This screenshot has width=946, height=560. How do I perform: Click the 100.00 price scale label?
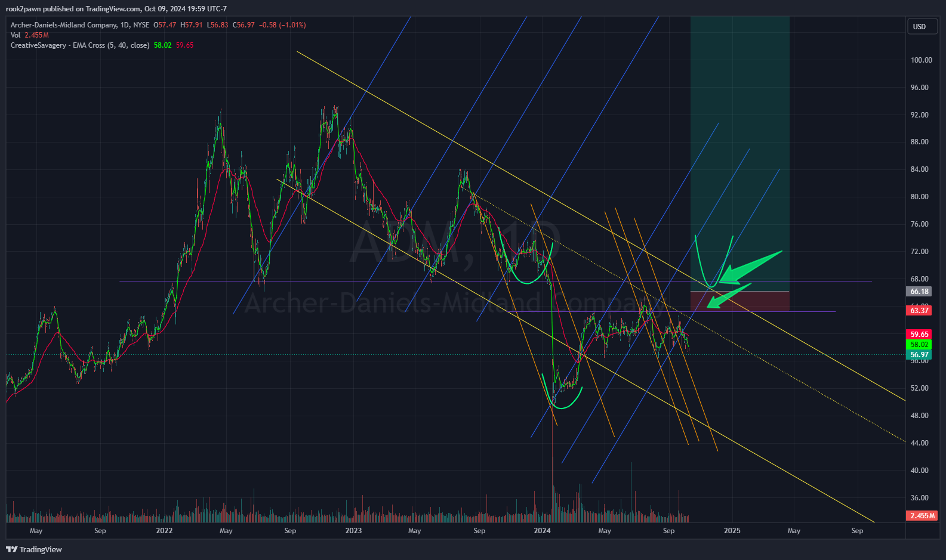[921, 60]
